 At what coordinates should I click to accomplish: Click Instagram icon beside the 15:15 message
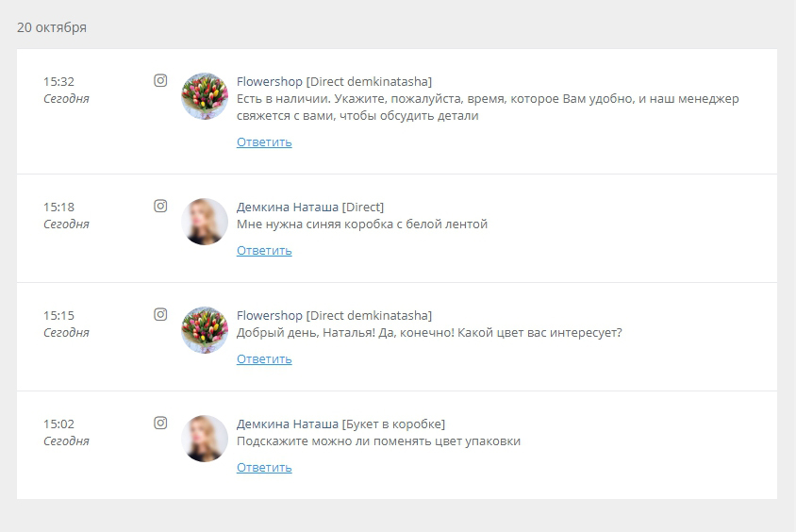coord(160,315)
